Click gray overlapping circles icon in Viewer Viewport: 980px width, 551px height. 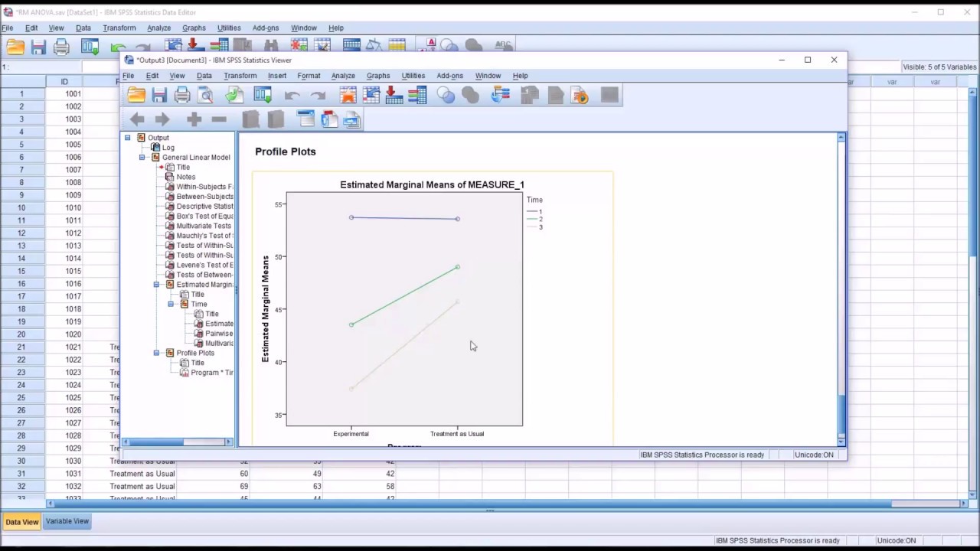[x=470, y=95]
